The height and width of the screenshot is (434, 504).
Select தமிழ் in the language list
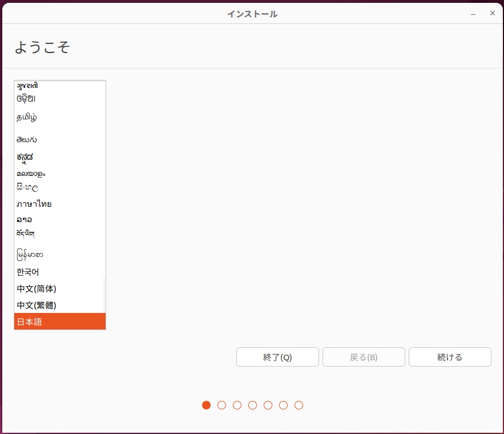pos(60,117)
